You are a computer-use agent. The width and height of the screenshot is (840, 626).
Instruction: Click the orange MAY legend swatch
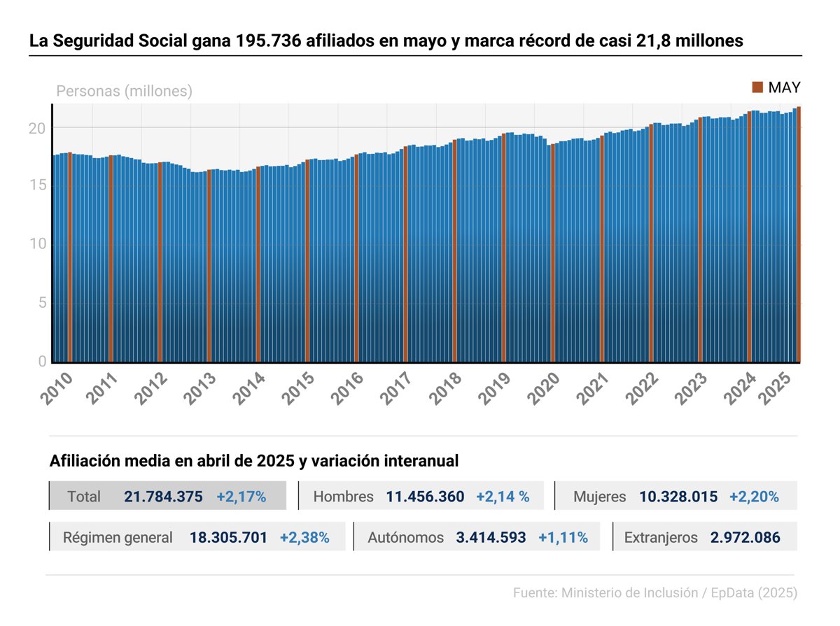[757, 87]
